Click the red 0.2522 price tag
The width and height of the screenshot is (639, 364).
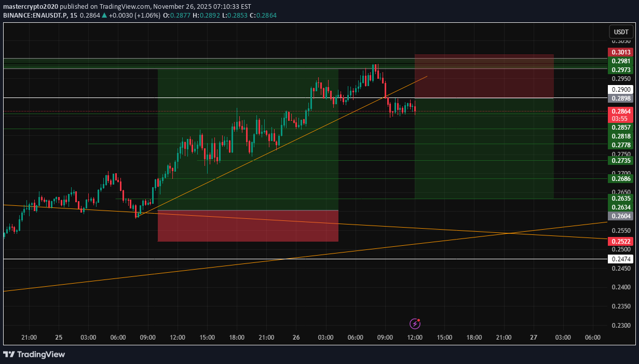621,241
